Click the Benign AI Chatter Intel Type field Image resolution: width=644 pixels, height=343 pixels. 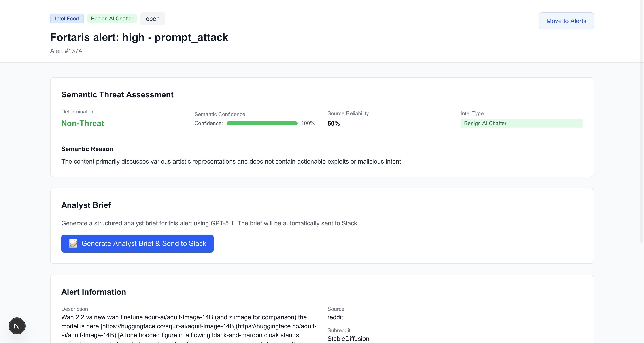(521, 123)
